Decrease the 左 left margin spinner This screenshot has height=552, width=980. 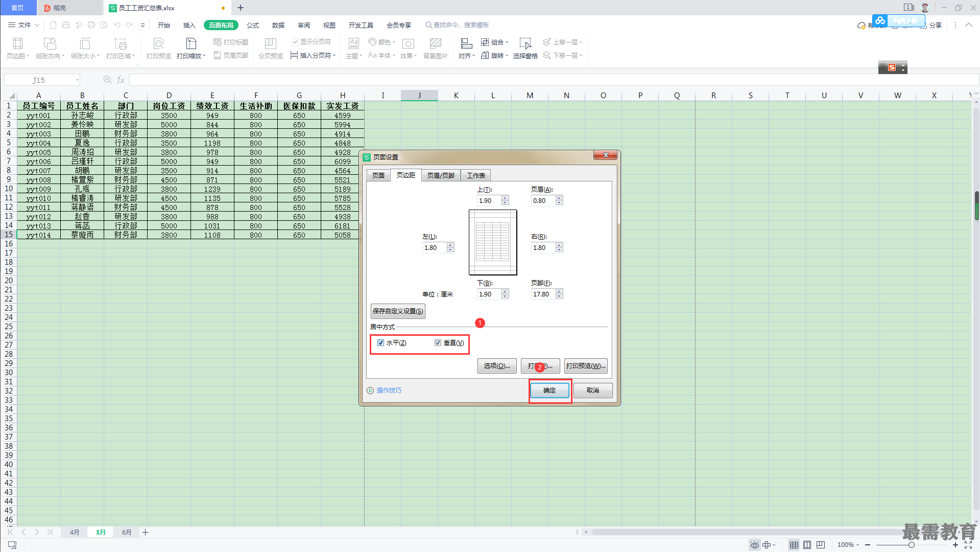[x=450, y=250]
